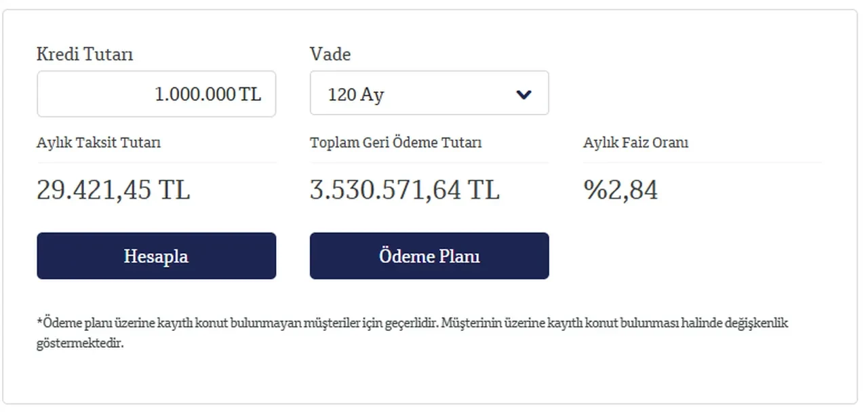Click the "120 Ay" selected term text

pyautogui.click(x=356, y=95)
